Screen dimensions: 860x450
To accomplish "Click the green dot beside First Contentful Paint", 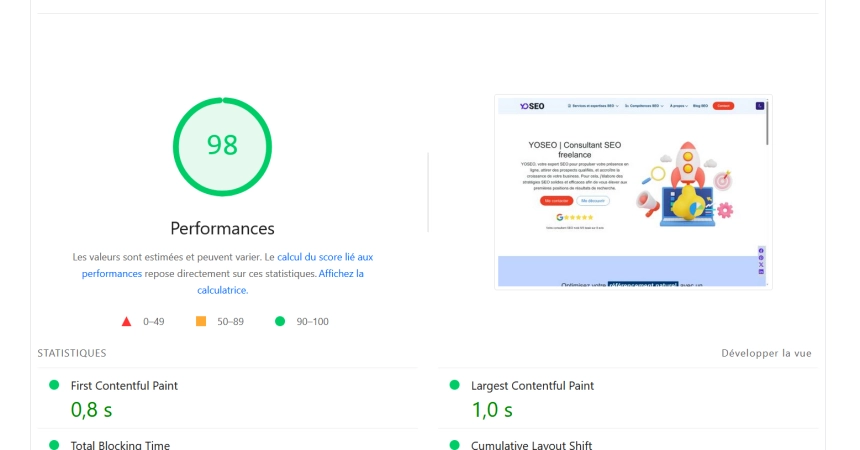I will coord(54,385).
